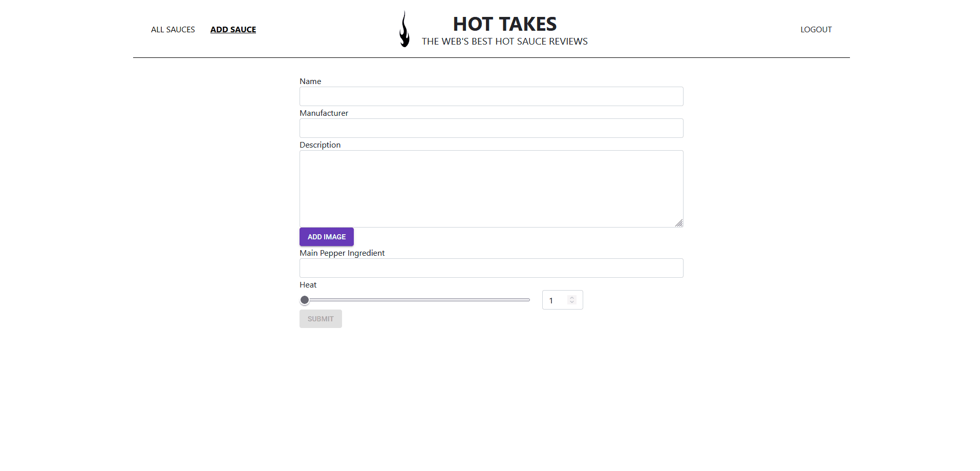Click the stepper up arrow on Heat value
The height and width of the screenshot is (471, 980).
[x=571, y=297]
